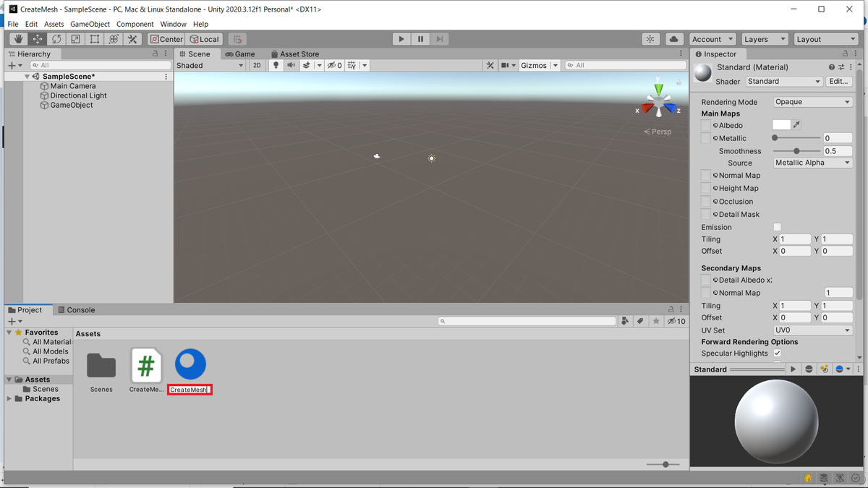The height and width of the screenshot is (488, 868).
Task: Toggle scene grid visibility icon
Action: click(x=352, y=65)
